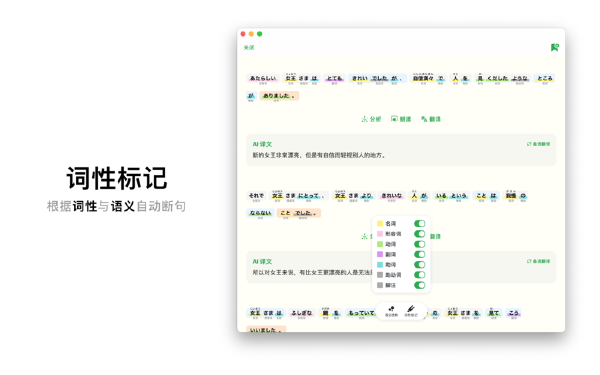Click the 关闭 link at the window's top left
The width and height of the screenshot is (600, 375).
point(249,47)
